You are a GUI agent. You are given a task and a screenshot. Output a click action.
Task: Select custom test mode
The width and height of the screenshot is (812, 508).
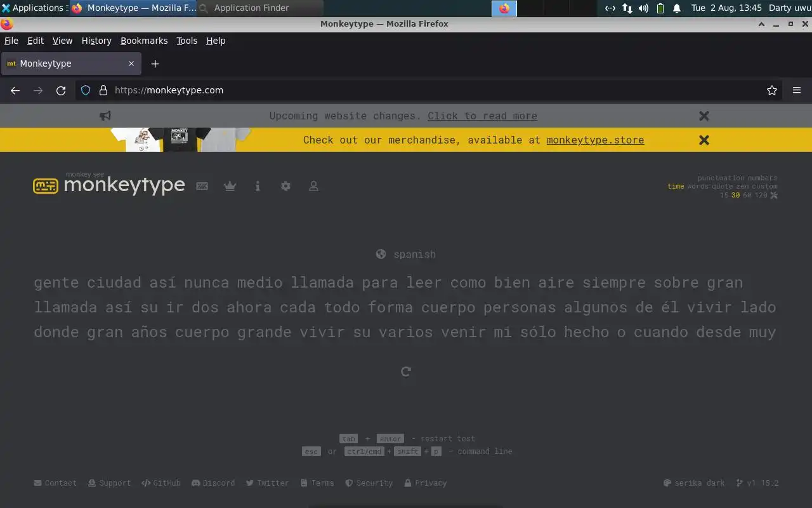(764, 187)
